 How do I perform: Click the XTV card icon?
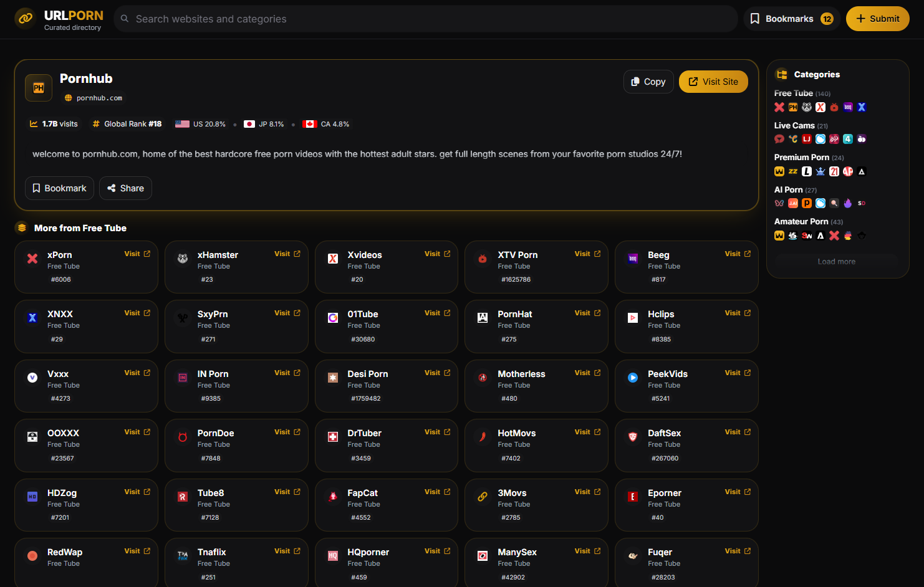pos(483,259)
